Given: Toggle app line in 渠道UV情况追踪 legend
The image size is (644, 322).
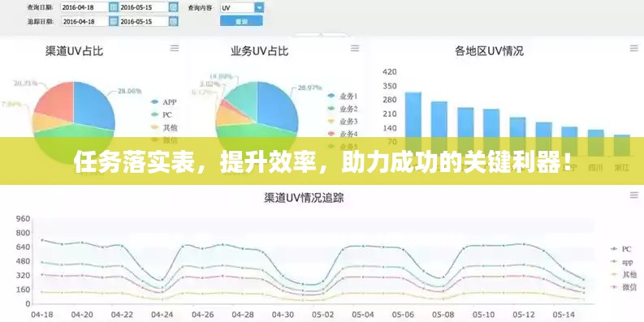Looking at the screenshot, I should pos(622,262).
